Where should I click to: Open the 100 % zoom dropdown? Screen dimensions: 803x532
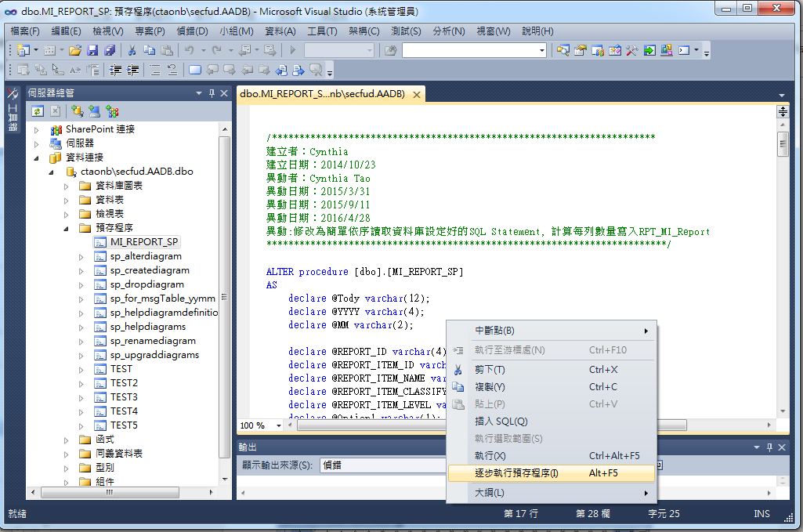280,425
